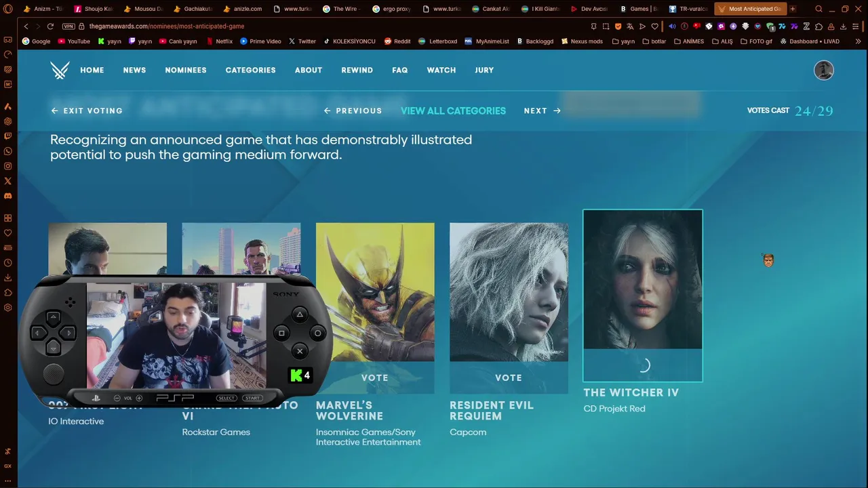Open a new tab with plus button
This screenshot has height=488, width=868.
792,9
